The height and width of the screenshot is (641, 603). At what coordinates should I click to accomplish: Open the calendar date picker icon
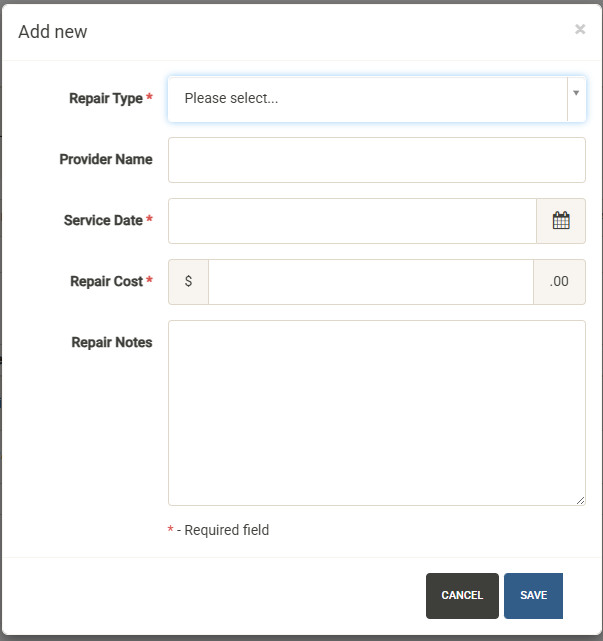coord(561,221)
